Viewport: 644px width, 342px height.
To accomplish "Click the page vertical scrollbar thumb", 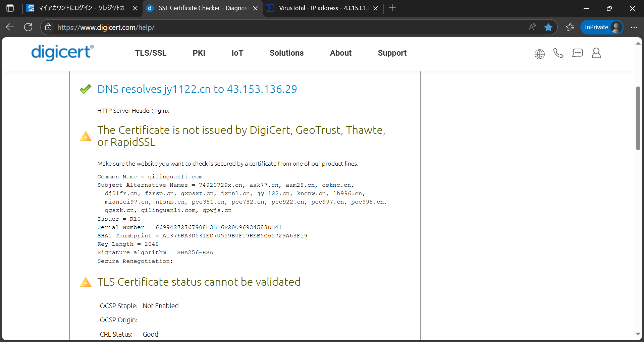I will (x=638, y=118).
